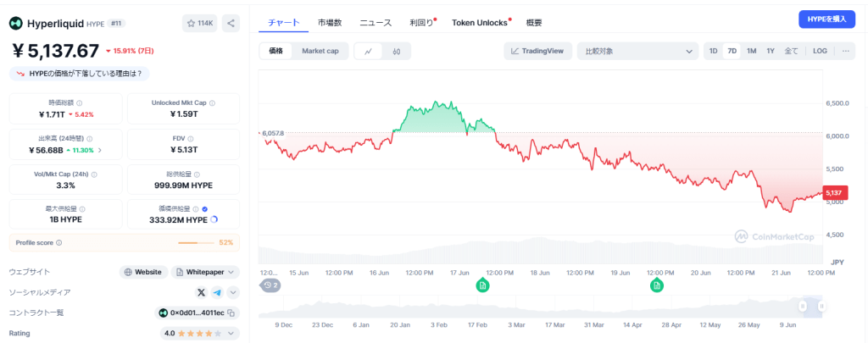Screen dimensions: 868x343
Task: Copy the contract address 0x0d01...4011ec
Action: coord(231,313)
